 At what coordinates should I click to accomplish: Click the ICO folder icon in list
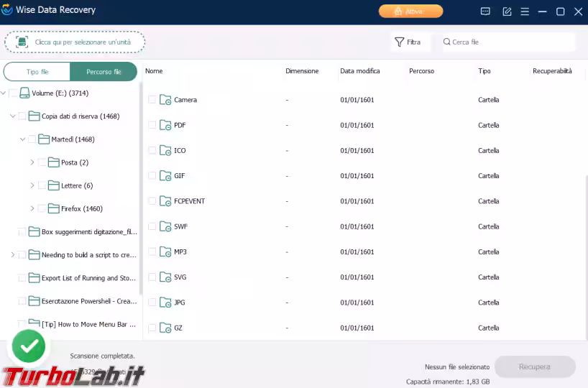tap(165, 150)
